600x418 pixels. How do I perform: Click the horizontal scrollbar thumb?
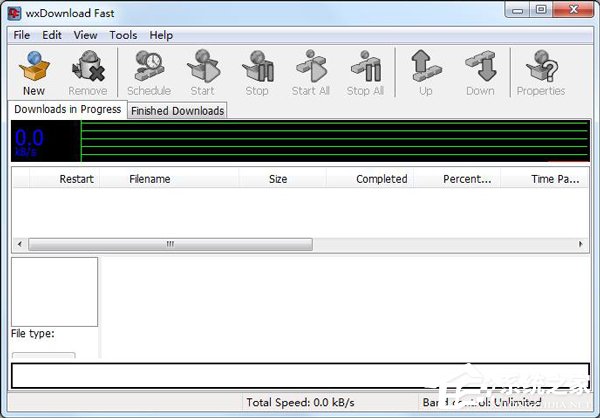[x=170, y=244]
